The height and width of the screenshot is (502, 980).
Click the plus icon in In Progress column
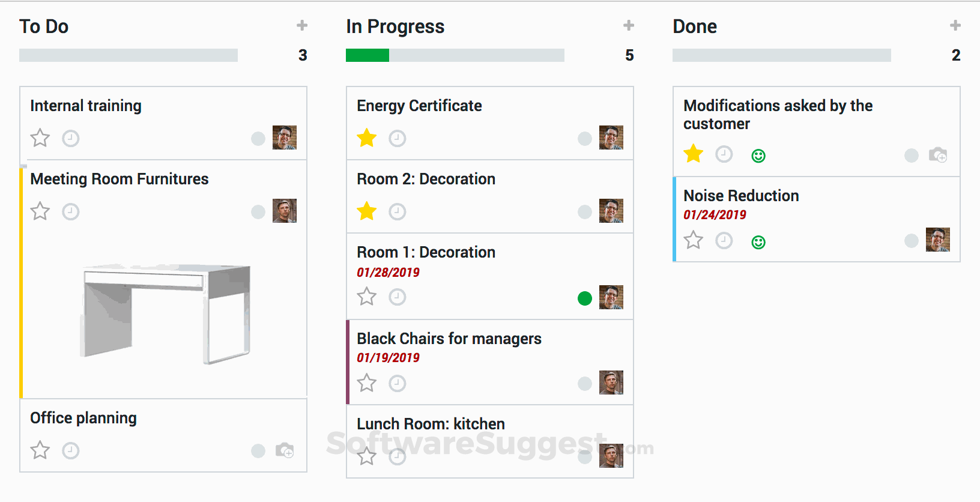coord(629,25)
